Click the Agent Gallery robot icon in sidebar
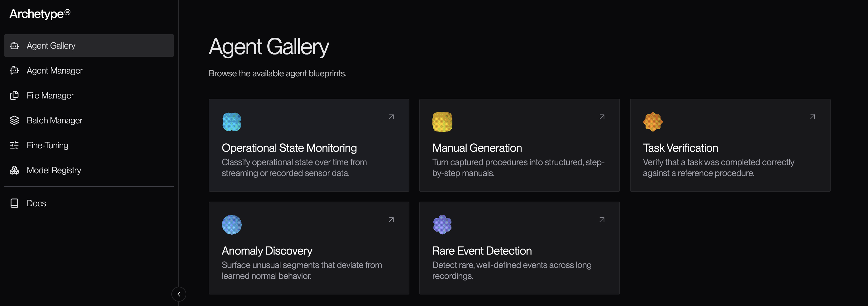Screen dimensions: 868x306 pos(14,45)
